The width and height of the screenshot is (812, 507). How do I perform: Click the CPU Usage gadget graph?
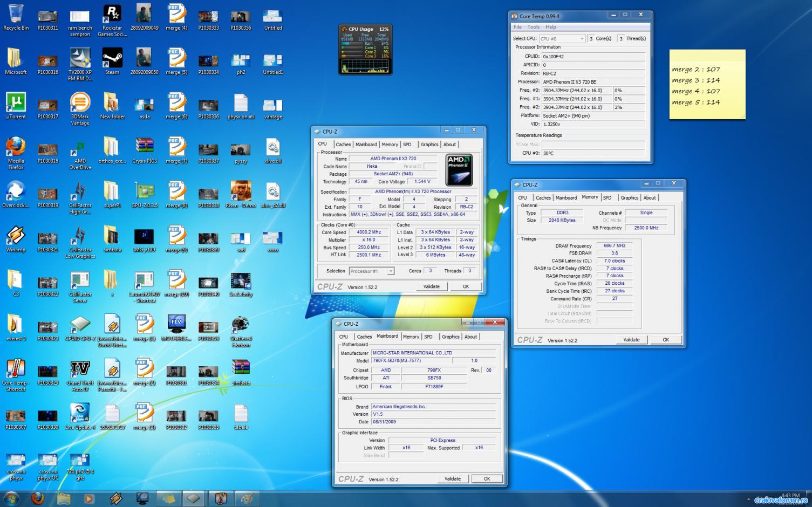(365, 66)
